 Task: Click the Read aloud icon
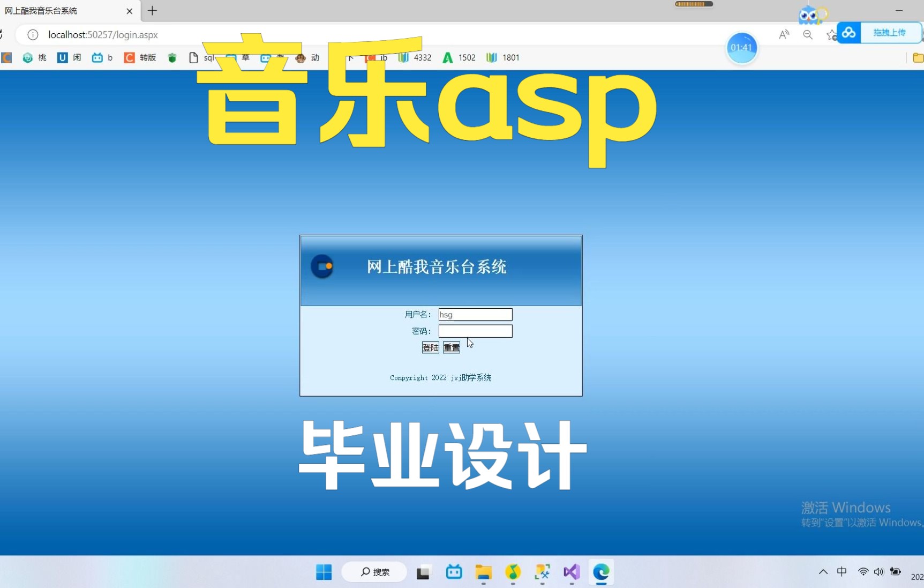coord(784,35)
